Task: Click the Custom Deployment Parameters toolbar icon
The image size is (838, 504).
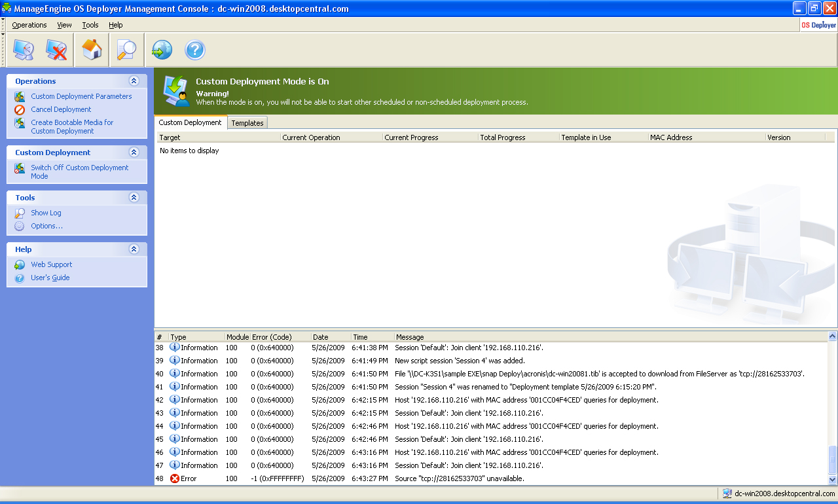Action: (x=24, y=50)
